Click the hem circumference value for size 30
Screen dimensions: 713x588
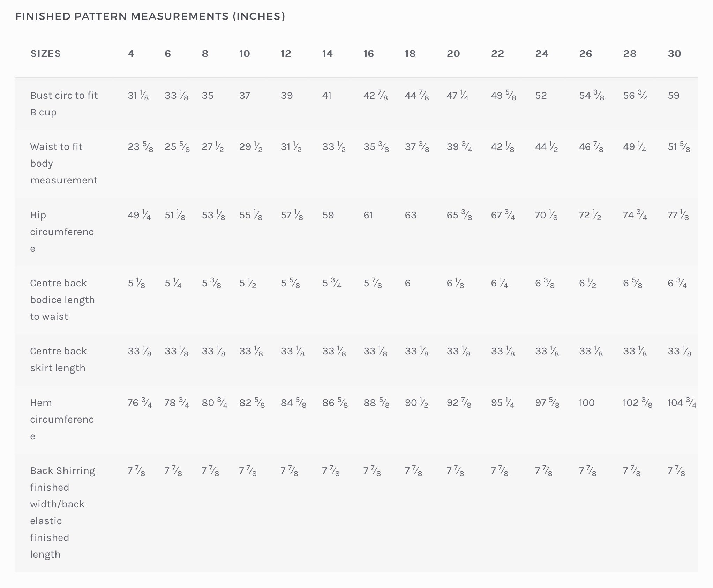click(682, 403)
